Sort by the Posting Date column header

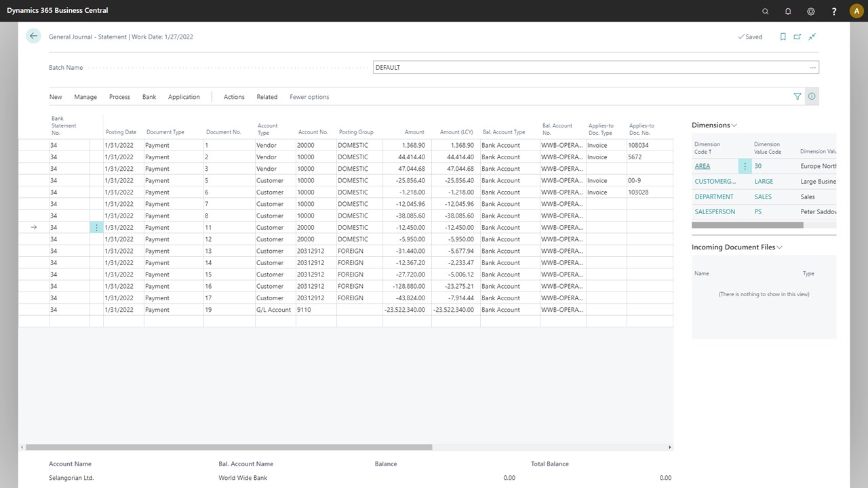[x=121, y=132]
